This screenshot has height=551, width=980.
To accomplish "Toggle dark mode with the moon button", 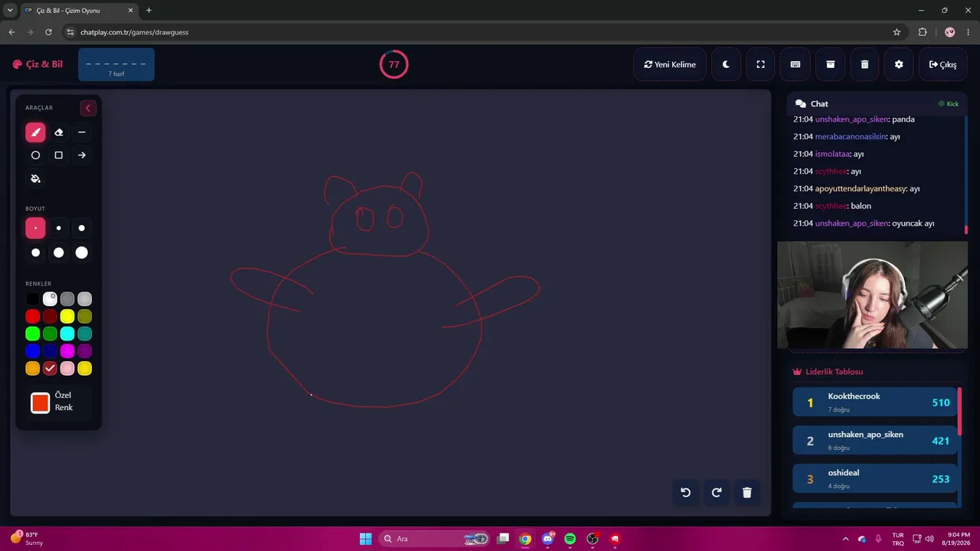I will pyautogui.click(x=726, y=64).
